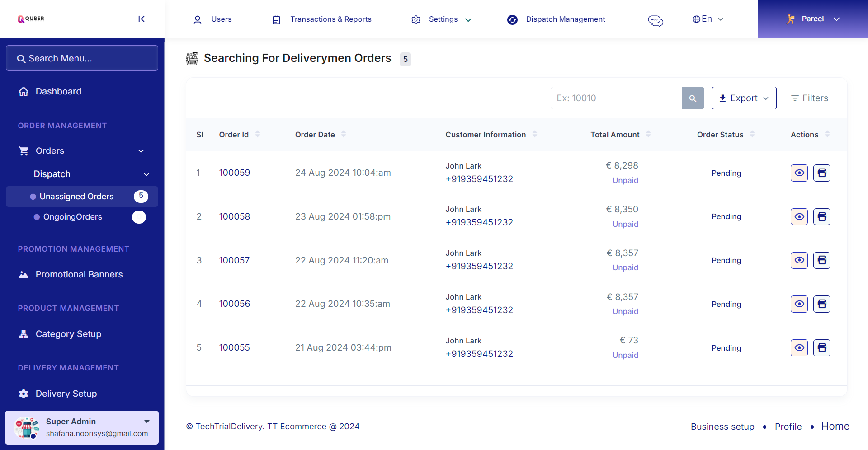Viewport: 868px width, 450px height.
Task: Click the search magnifier icon beside order search
Action: pyautogui.click(x=693, y=98)
